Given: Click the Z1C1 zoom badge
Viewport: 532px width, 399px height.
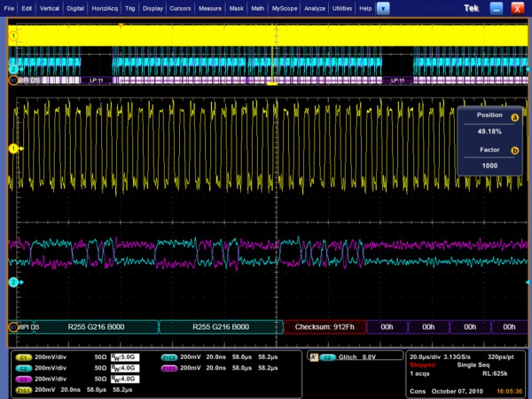Looking at the screenshot, I should point(23,390).
